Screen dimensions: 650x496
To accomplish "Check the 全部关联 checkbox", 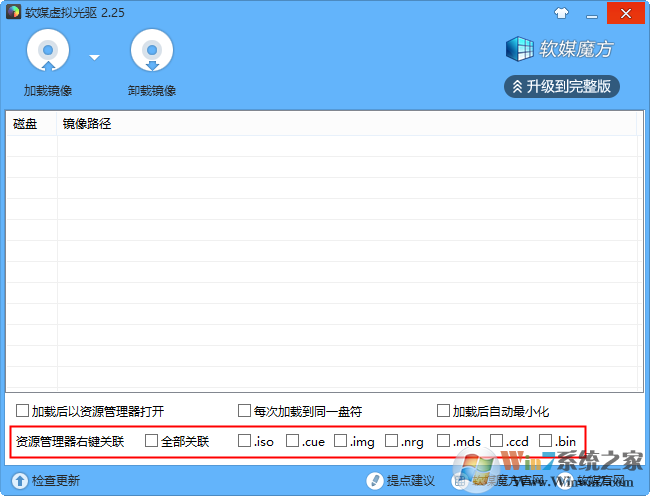I will coord(152,440).
